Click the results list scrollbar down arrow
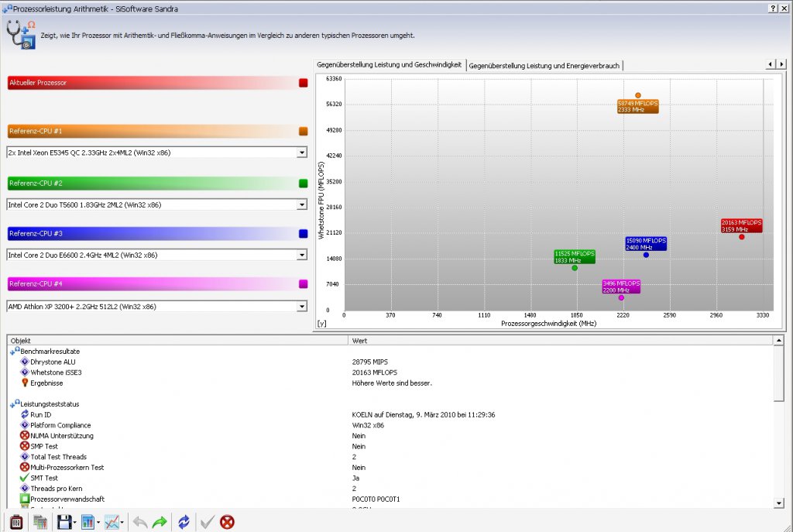The height and width of the screenshot is (532, 793). click(779, 503)
